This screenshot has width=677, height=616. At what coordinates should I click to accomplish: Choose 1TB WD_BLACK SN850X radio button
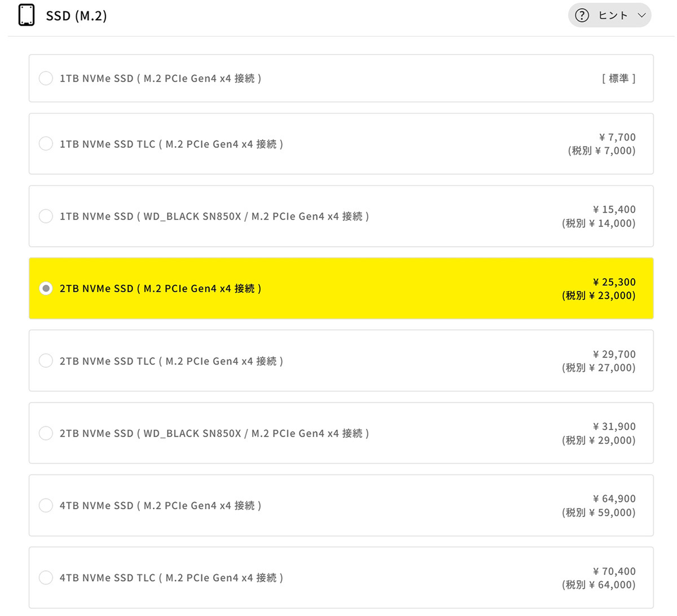coord(46,216)
